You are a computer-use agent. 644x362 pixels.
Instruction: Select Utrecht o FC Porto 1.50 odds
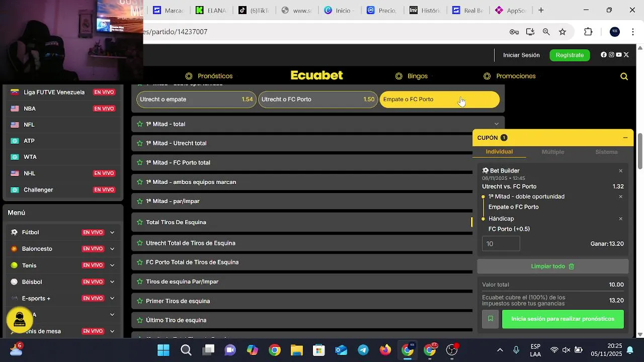(318, 100)
